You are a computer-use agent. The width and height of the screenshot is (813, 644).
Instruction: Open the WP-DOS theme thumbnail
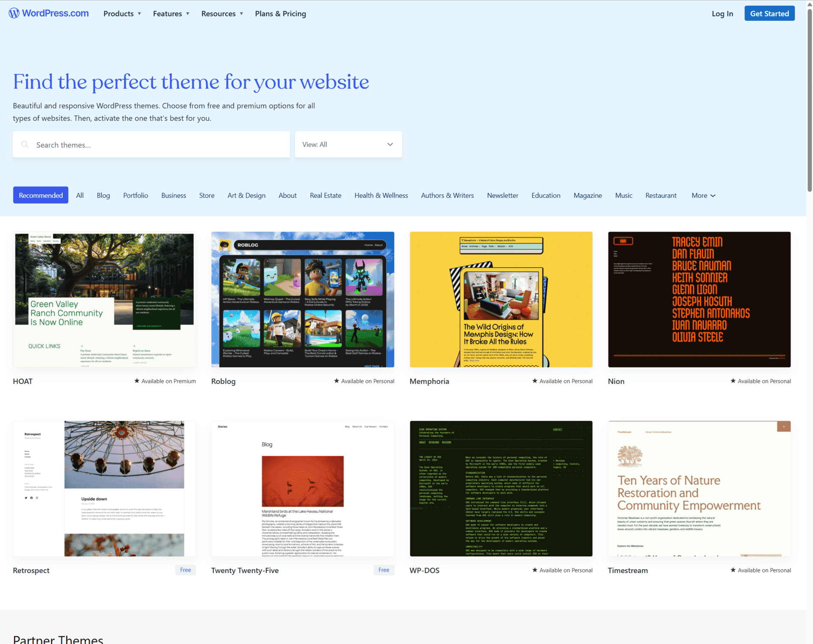(x=501, y=489)
